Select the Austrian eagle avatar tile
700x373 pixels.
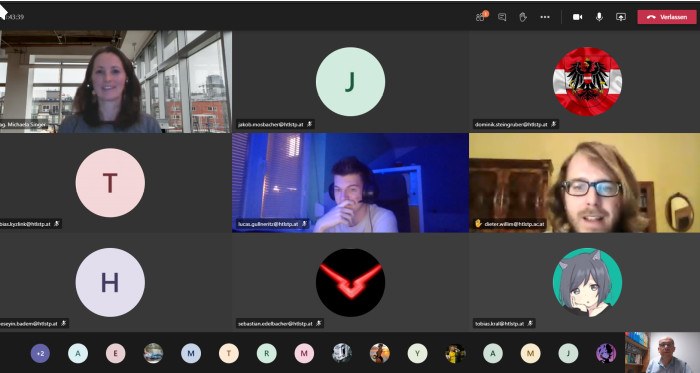[x=587, y=82]
